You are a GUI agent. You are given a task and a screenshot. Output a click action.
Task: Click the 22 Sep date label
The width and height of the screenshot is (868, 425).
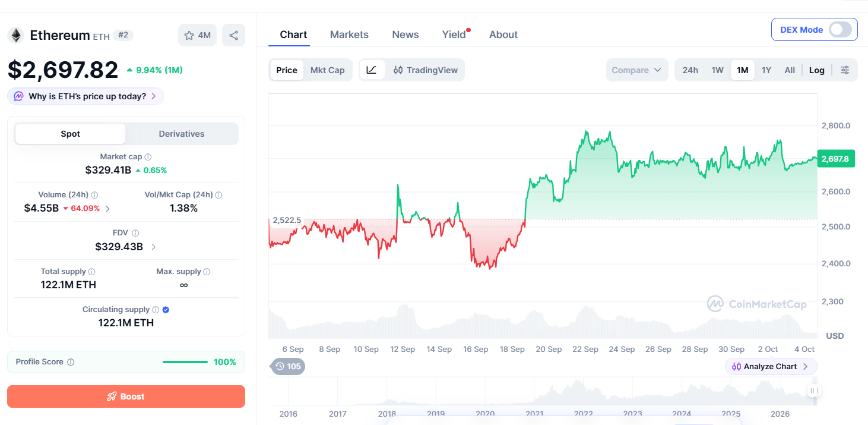[585, 350]
